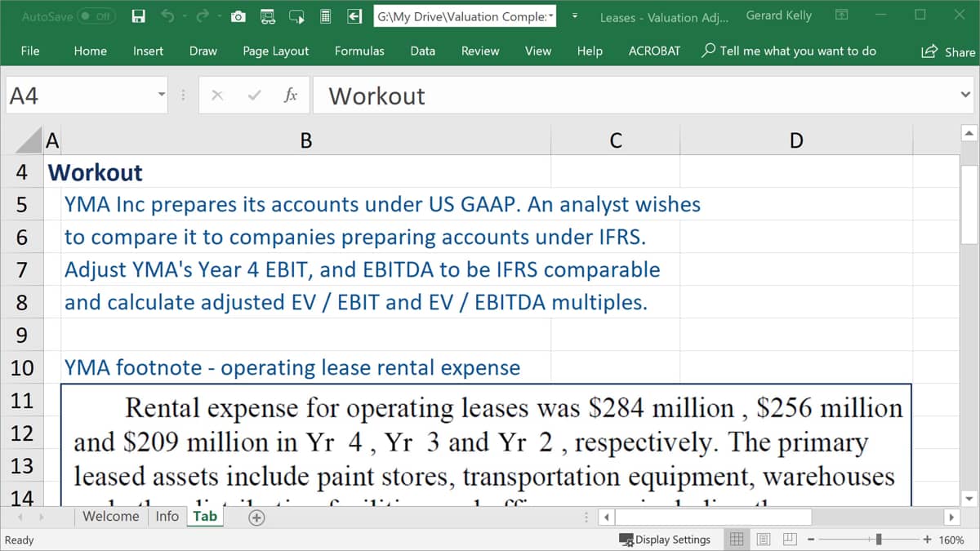Toggle the AutoSave switch
The image size is (980, 551).
coord(96,16)
